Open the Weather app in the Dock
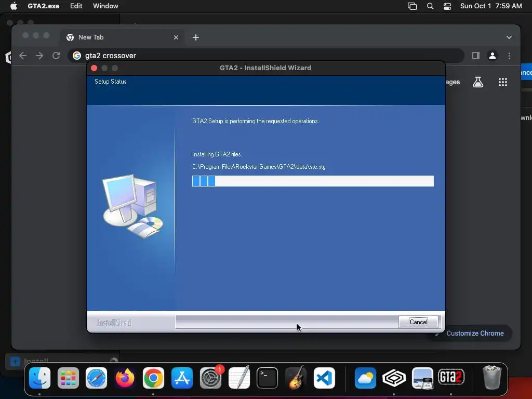The width and height of the screenshot is (532, 399). coord(365,378)
